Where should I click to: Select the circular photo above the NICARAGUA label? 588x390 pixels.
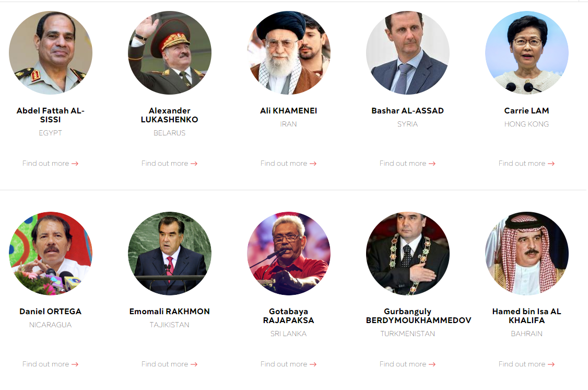pos(51,254)
